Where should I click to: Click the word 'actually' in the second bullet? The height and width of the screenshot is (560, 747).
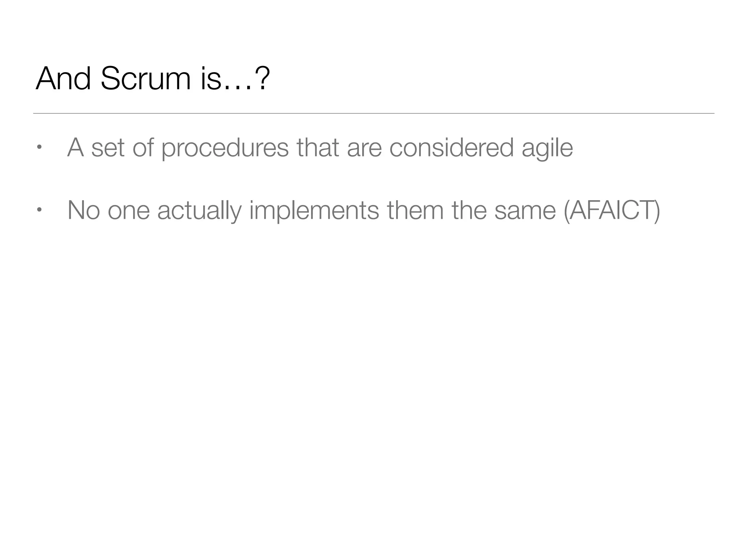199,211
